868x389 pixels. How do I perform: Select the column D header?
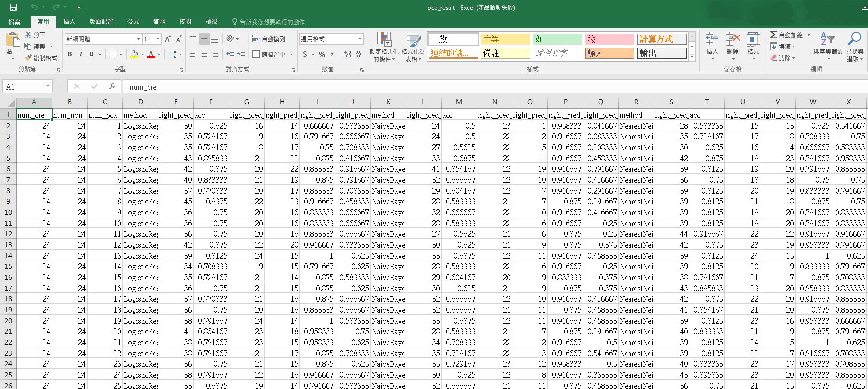coord(140,102)
